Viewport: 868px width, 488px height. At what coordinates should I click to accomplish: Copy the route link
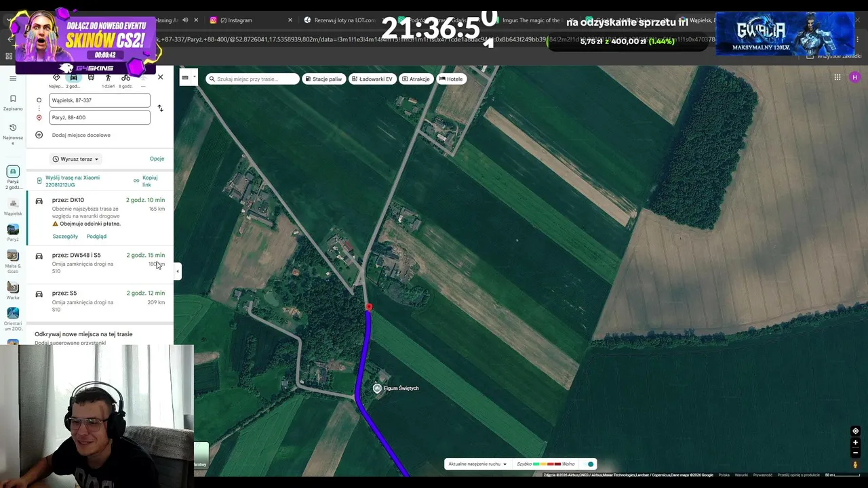(146, 181)
